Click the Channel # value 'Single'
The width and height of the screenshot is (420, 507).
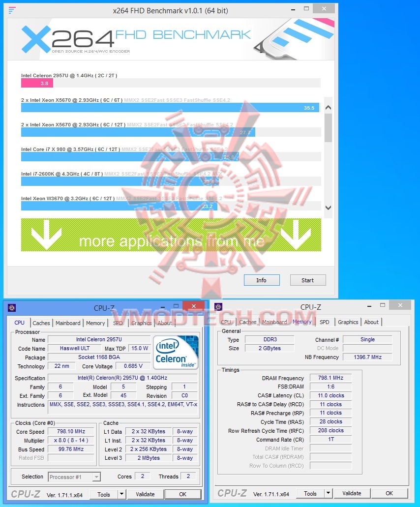pyautogui.click(x=367, y=339)
